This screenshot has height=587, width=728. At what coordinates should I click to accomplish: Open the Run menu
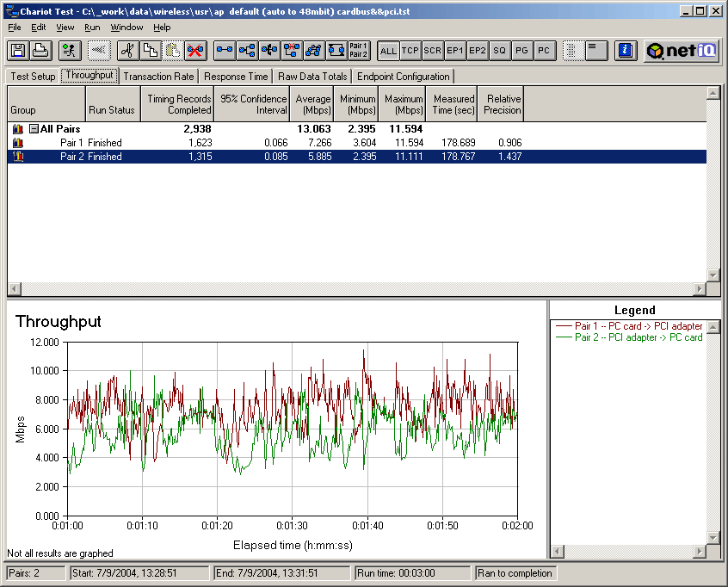92,28
